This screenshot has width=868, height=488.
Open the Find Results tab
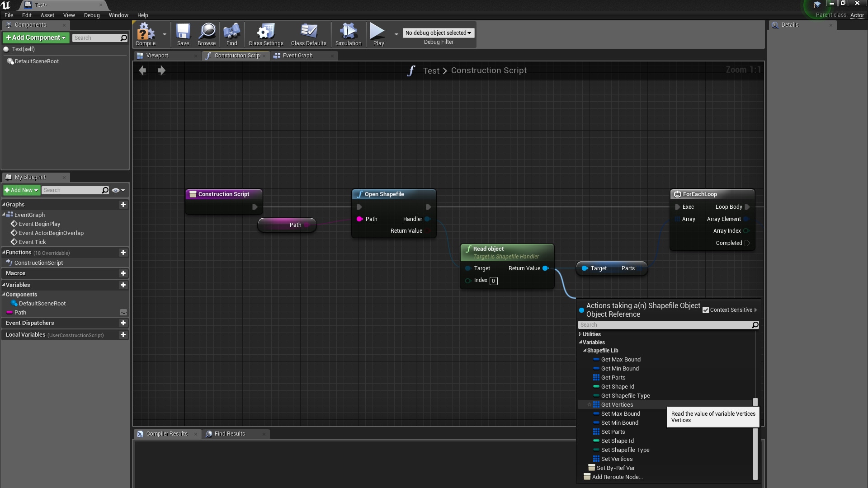[x=236, y=434]
